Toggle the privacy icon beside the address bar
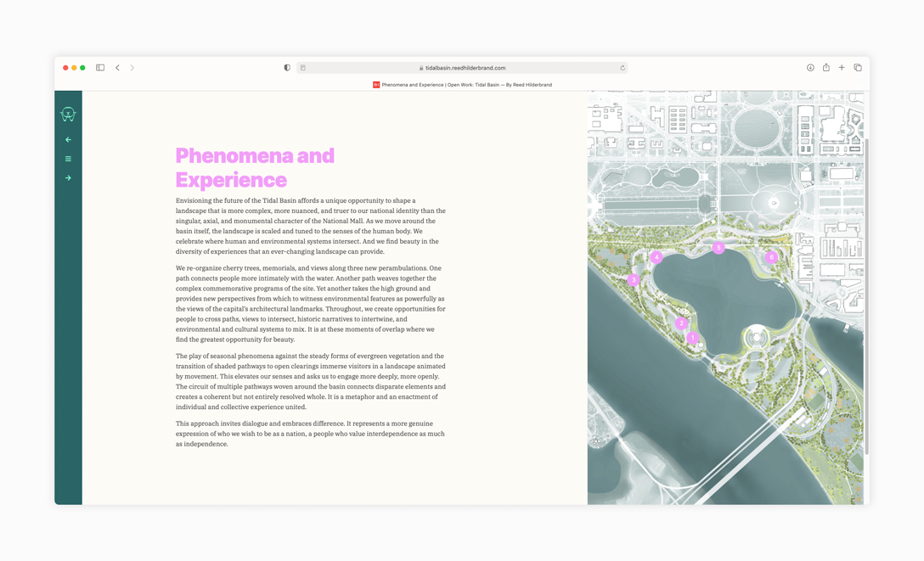Image resolution: width=924 pixels, height=561 pixels. tap(302, 67)
